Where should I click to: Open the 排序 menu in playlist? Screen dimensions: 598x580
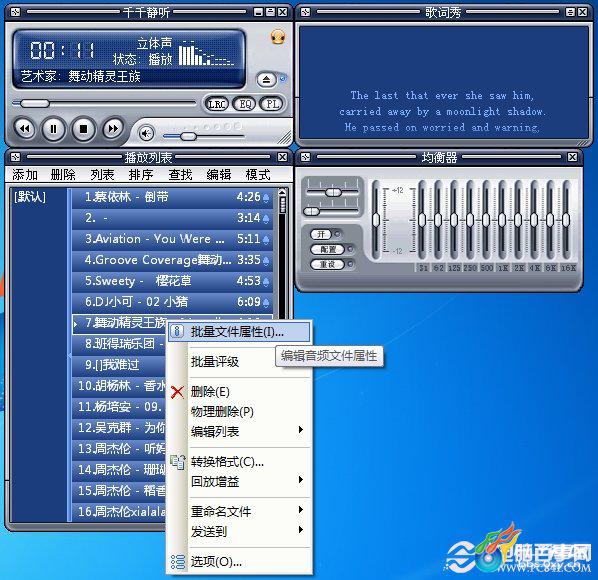click(141, 175)
